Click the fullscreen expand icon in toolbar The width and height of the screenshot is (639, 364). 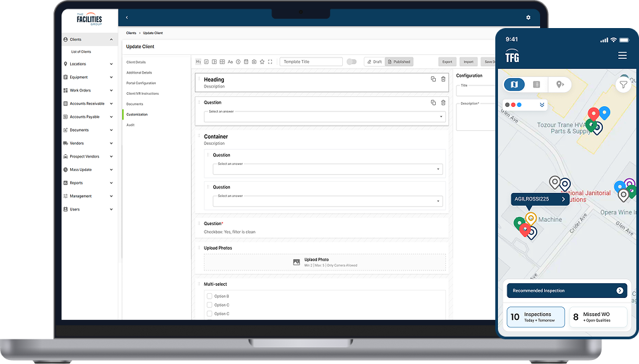(270, 62)
